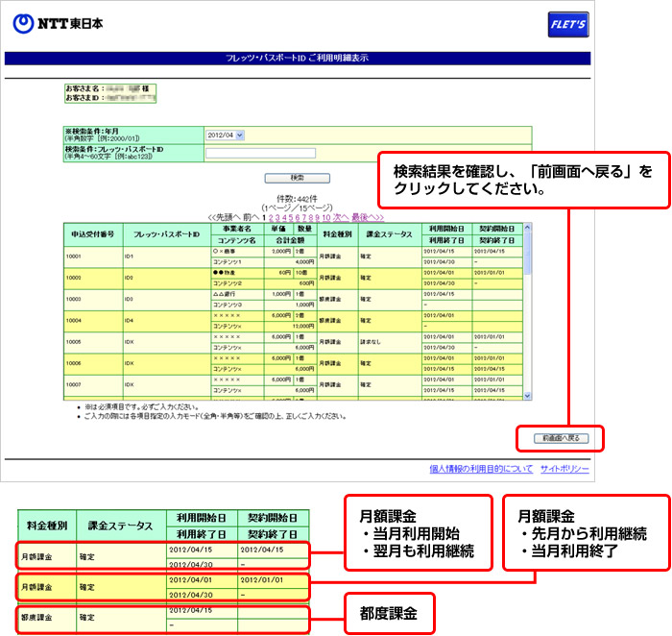The height and width of the screenshot is (636, 672).
Task: Click scrollbar down arrow of results table
Action: 525,393
